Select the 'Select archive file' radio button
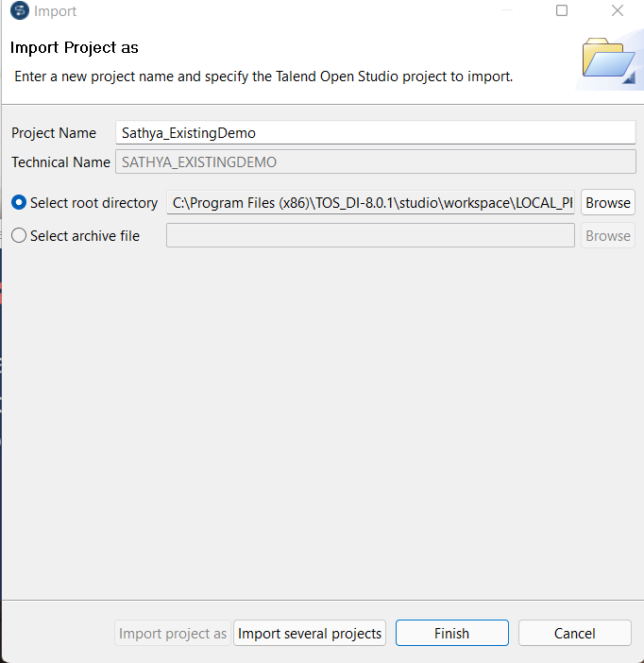Viewport: 644px width, 663px height. point(19,235)
